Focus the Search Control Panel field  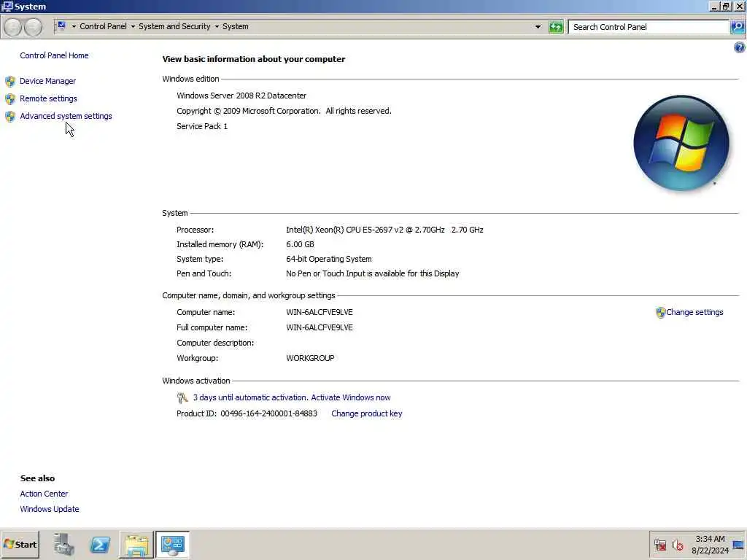(x=649, y=27)
